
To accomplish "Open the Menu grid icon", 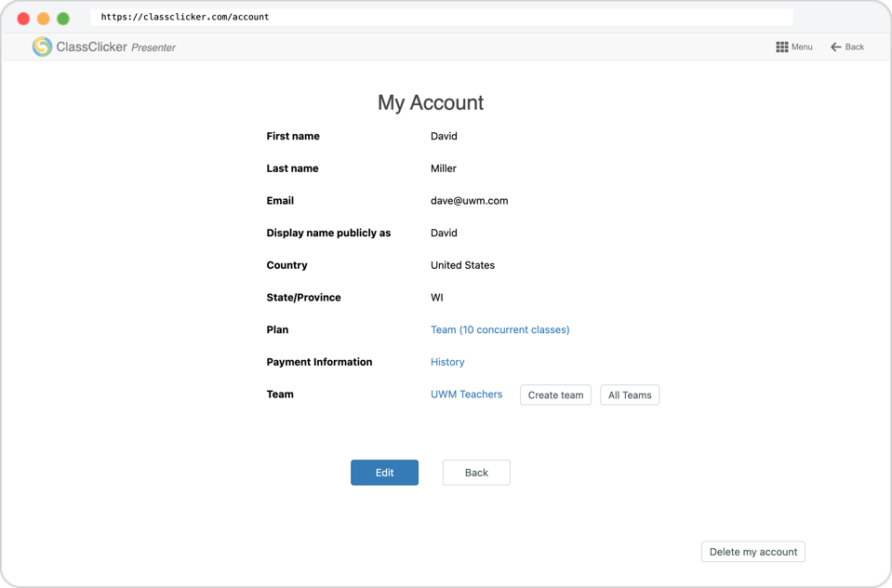I will tap(782, 47).
